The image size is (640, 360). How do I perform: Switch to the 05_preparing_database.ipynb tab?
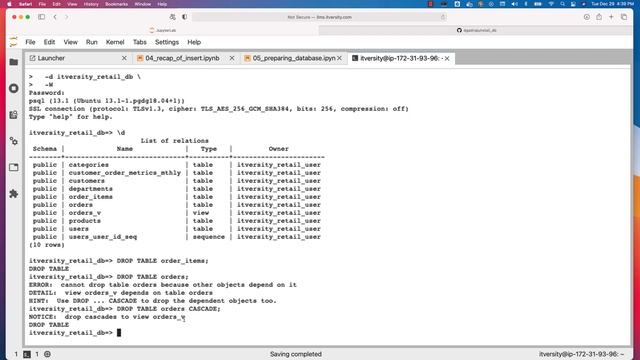[x=294, y=58]
